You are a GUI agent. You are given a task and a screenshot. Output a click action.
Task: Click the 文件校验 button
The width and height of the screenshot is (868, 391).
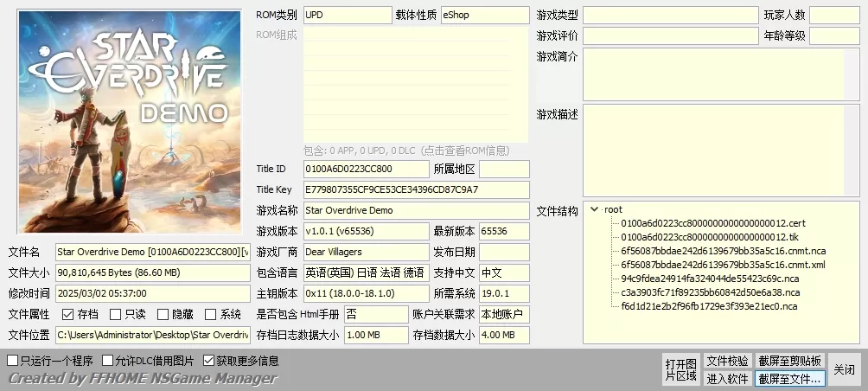[x=727, y=361]
